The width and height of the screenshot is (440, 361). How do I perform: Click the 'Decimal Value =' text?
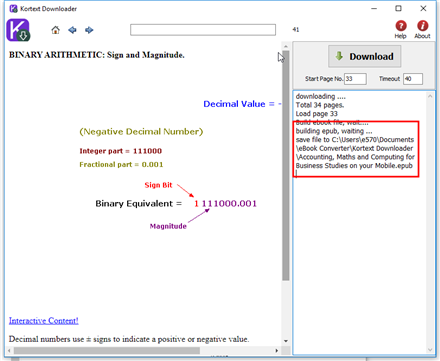click(x=239, y=104)
